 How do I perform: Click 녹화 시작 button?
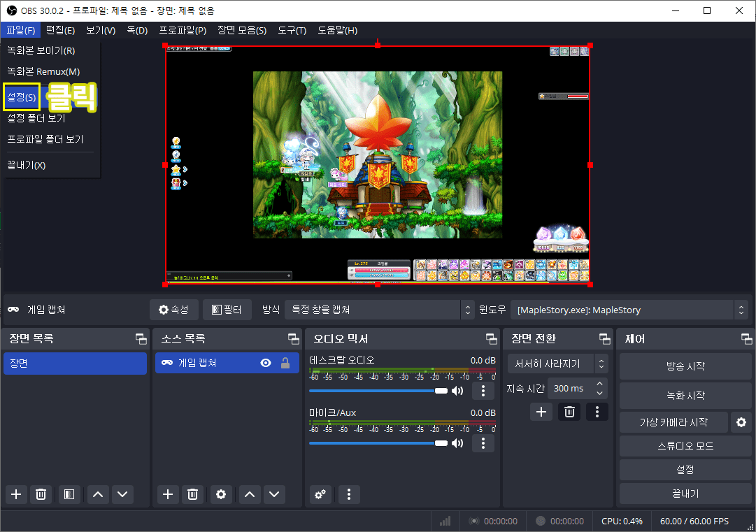685,396
